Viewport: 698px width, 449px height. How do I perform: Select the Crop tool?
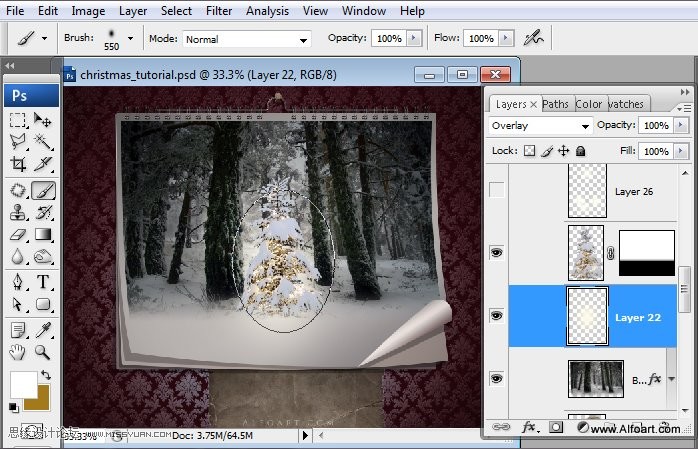(x=18, y=164)
